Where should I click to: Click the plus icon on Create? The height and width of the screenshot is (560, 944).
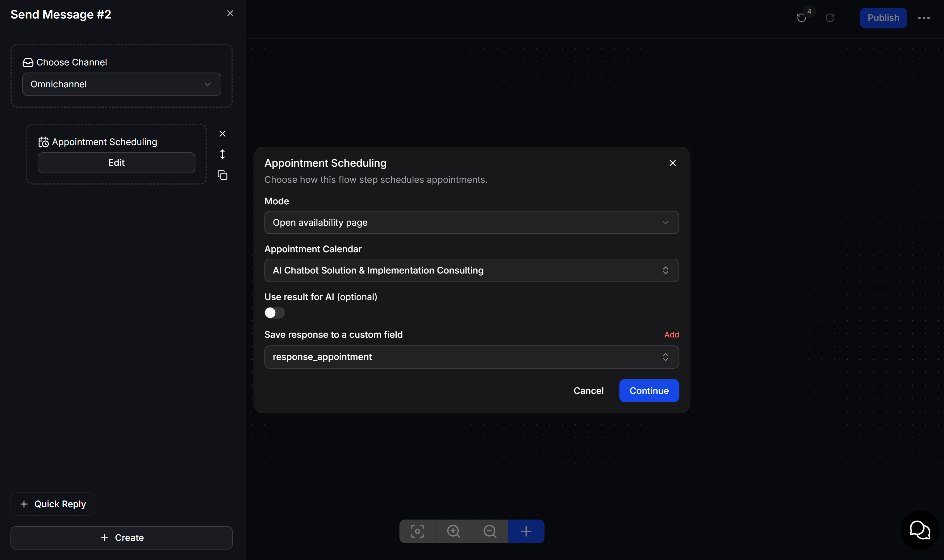point(105,538)
